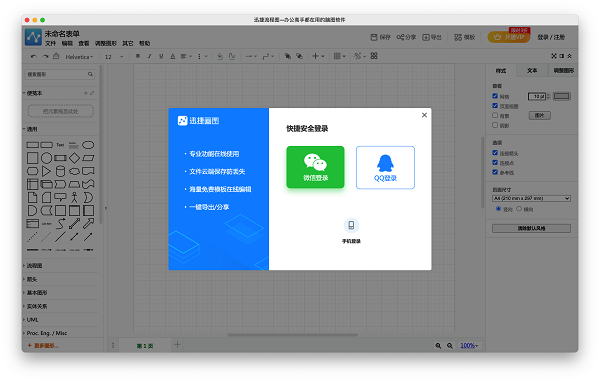Image resolution: width=600 pixels, height=381 pixels.
Task: Choose the QQ login (QQ登录) option
Action: [385, 168]
